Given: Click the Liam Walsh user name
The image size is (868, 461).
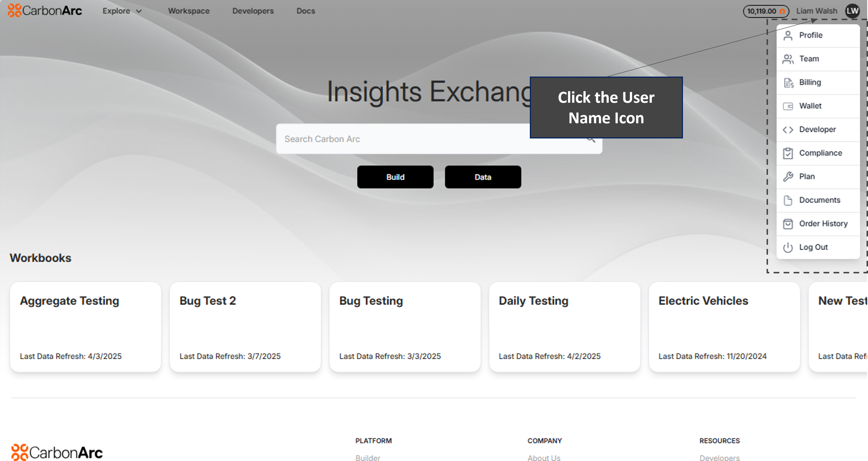Looking at the screenshot, I should click(816, 11).
